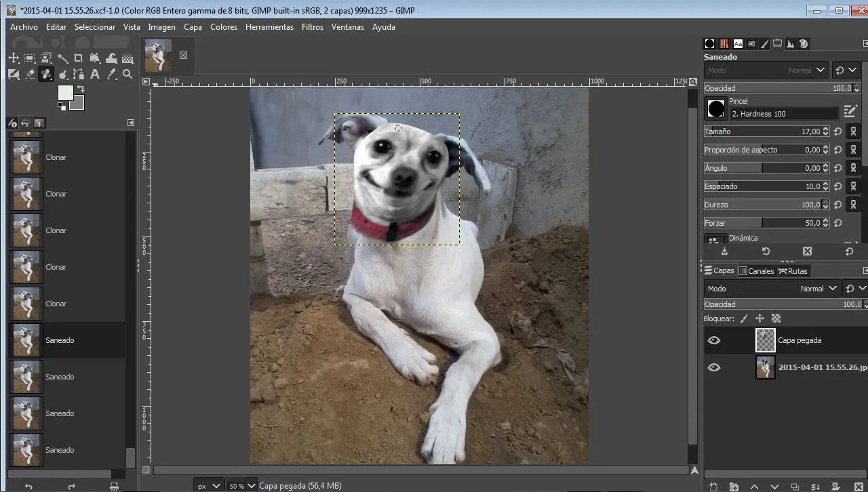Reset Ángulo to default value
This screenshot has height=492, width=868.
(x=837, y=168)
